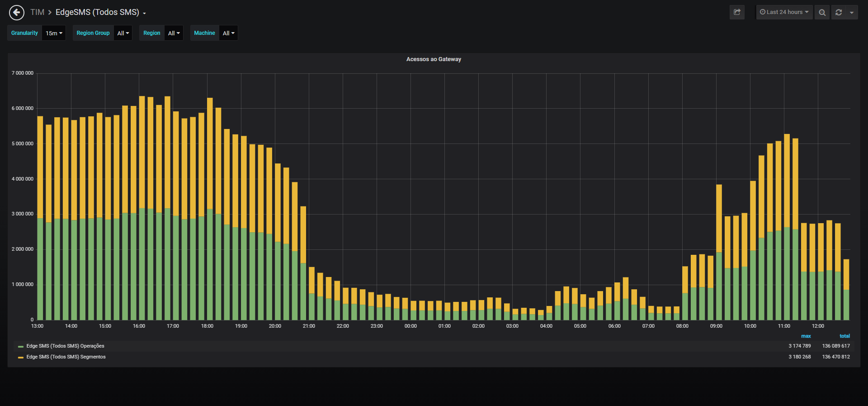Click the Operações max value 3 174 789
The image size is (868, 406).
[800, 346]
